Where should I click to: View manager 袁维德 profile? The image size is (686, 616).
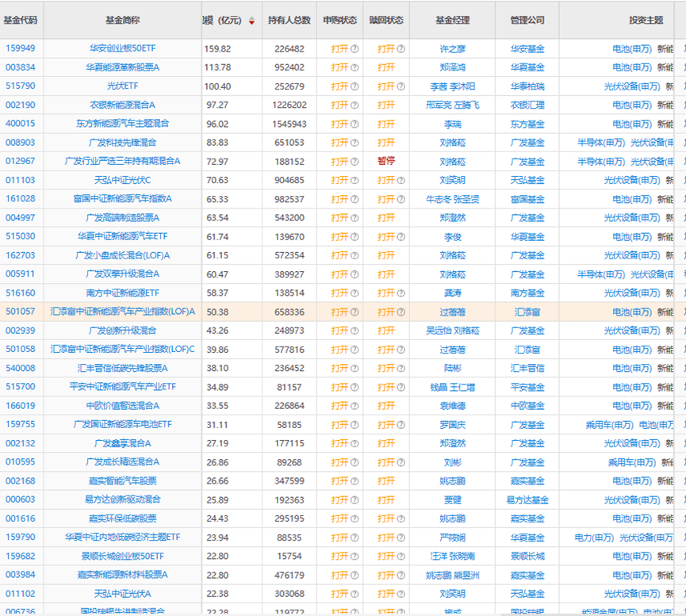pos(453,407)
